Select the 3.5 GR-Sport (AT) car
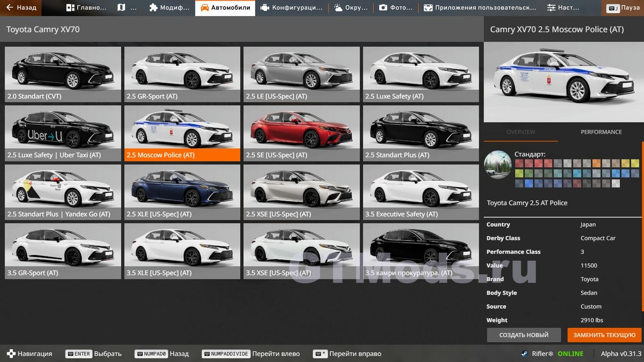The width and height of the screenshot is (644, 362). [63, 251]
